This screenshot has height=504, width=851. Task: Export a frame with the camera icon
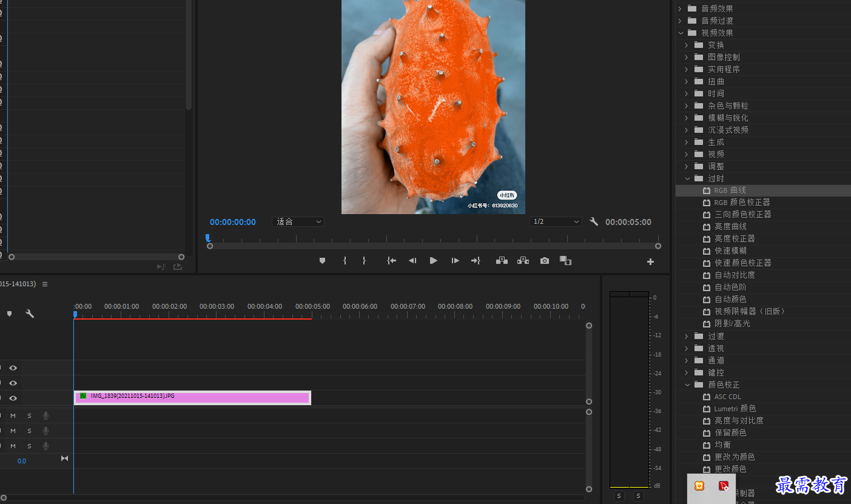(x=545, y=261)
